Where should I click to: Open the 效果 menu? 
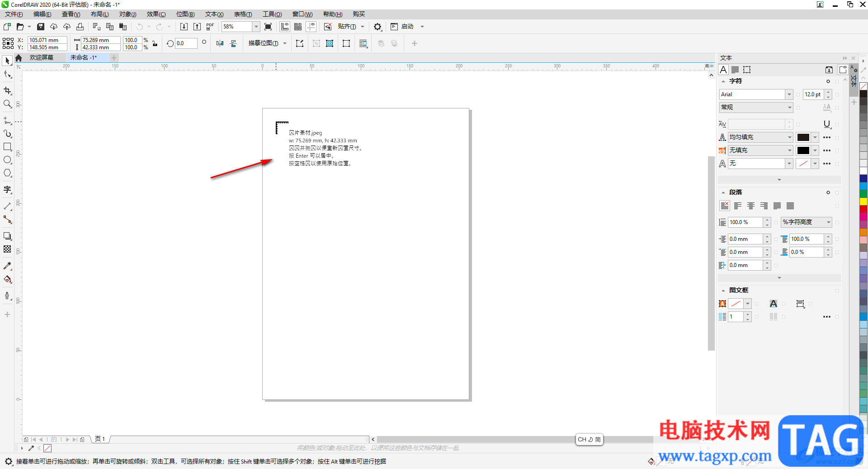point(156,14)
